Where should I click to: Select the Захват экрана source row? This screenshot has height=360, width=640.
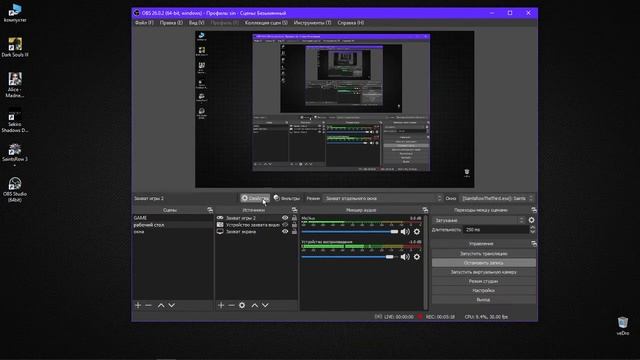(x=256, y=231)
